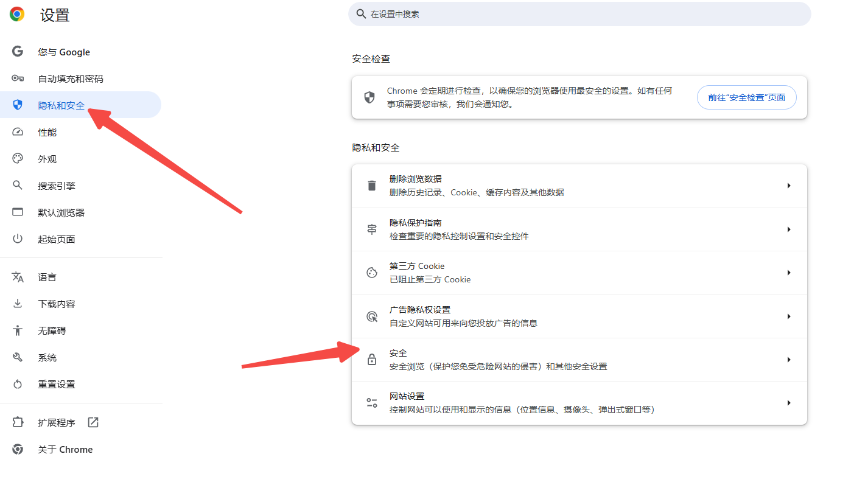Click the palette icon for 外观
Image resolution: width=868 pixels, height=499 pixels.
tap(18, 159)
